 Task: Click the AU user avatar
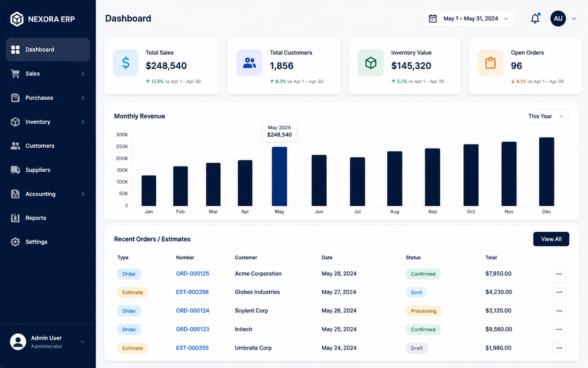coord(558,18)
